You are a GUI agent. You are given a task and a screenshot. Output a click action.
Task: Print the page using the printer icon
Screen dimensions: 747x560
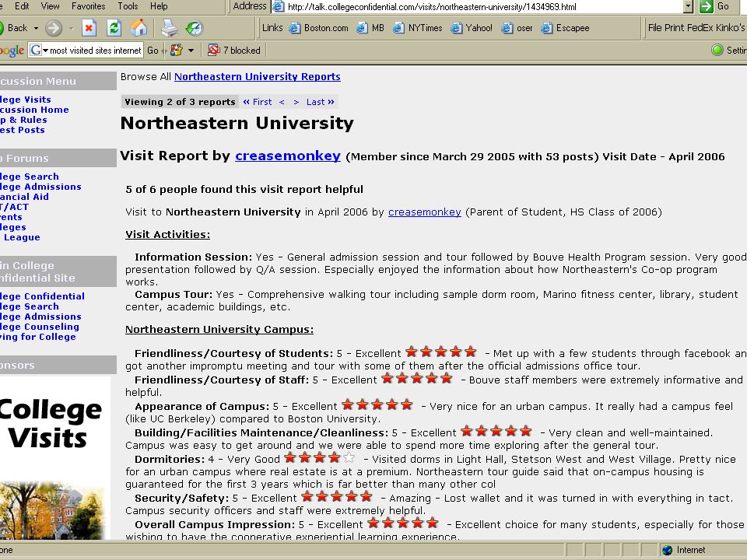(169, 28)
